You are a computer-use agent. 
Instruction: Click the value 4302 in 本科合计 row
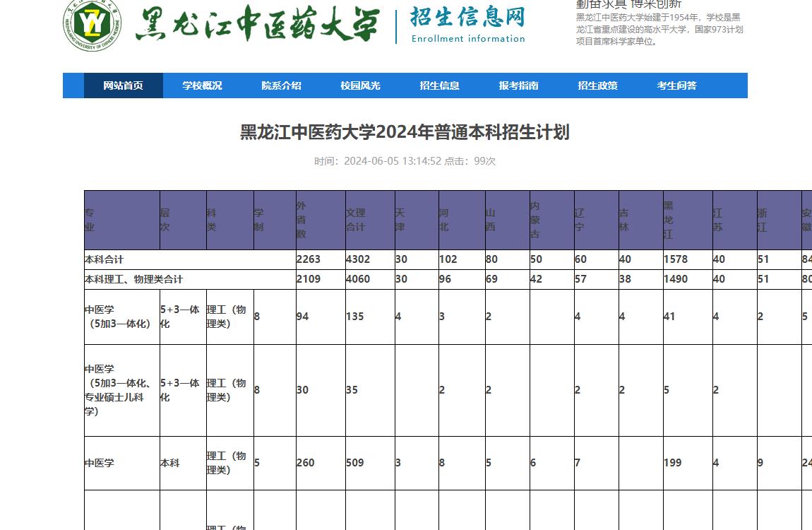tap(359, 259)
